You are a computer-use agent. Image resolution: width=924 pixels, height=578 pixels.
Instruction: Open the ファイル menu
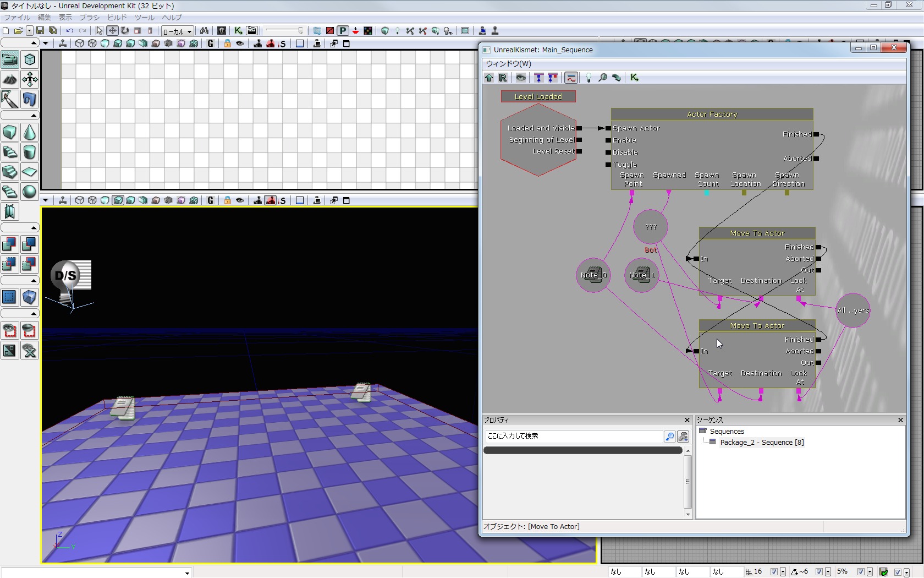[x=16, y=18]
